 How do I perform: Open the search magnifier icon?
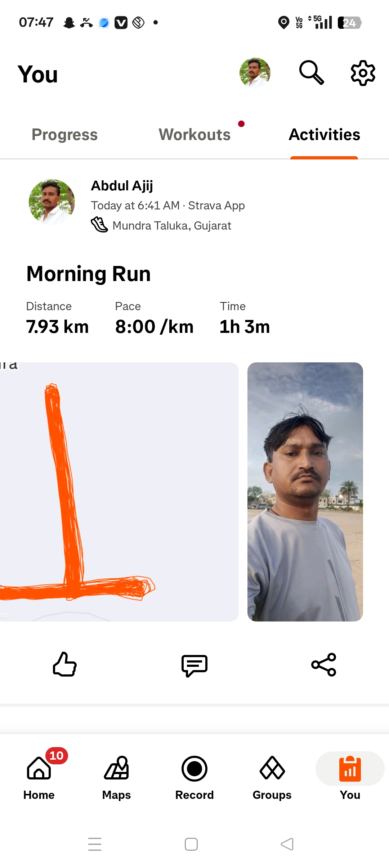click(312, 73)
